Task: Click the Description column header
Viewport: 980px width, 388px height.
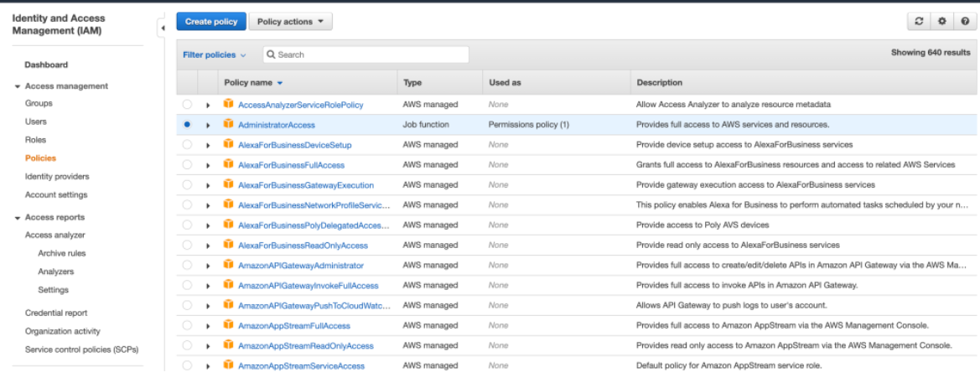Action: (x=660, y=82)
